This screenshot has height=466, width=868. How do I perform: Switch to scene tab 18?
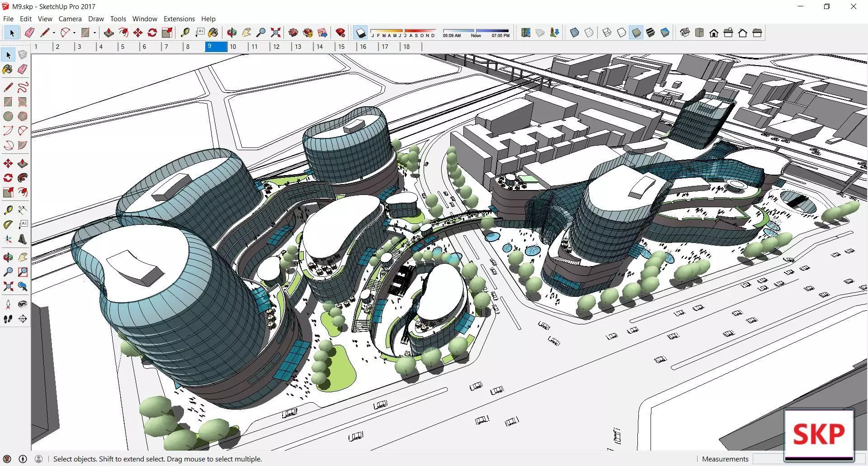pyautogui.click(x=410, y=47)
